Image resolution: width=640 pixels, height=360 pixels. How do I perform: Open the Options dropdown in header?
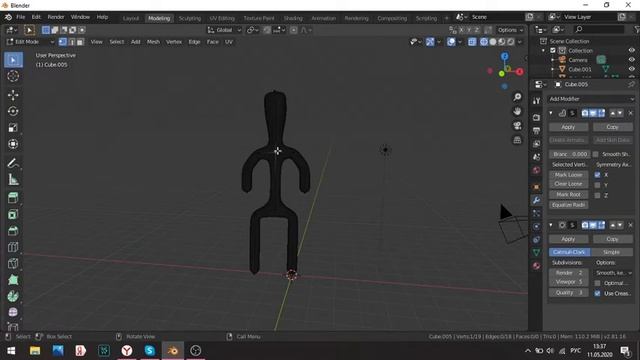click(510, 30)
